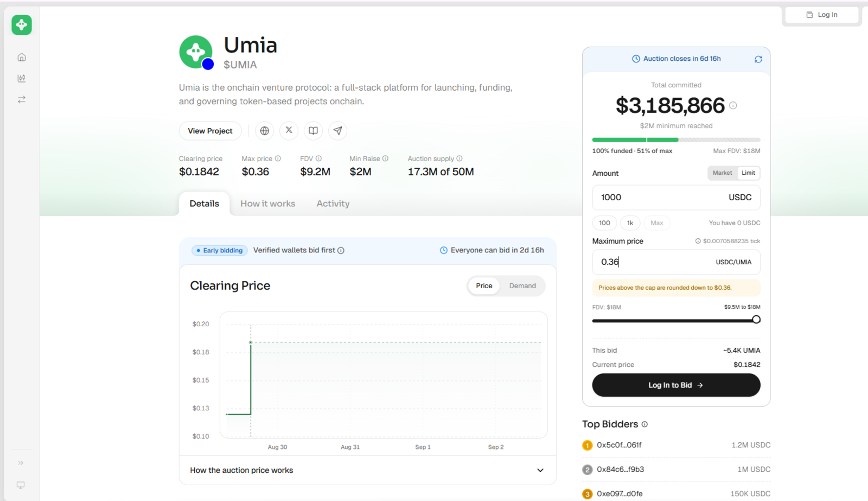Screen dimensions: 868x501
Task: Click the $0.0070588235 tick label
Action: pyautogui.click(x=731, y=241)
